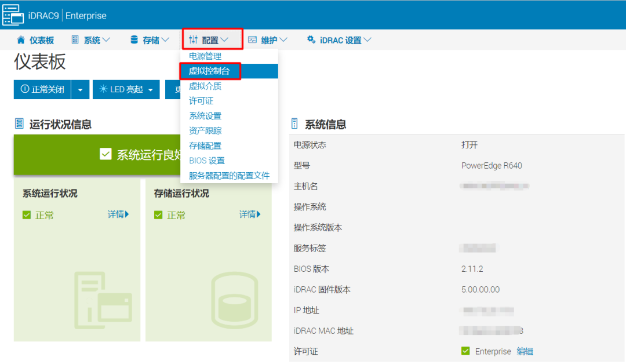Click the partially hidden button after LED 亮起

pyautogui.click(x=173, y=89)
